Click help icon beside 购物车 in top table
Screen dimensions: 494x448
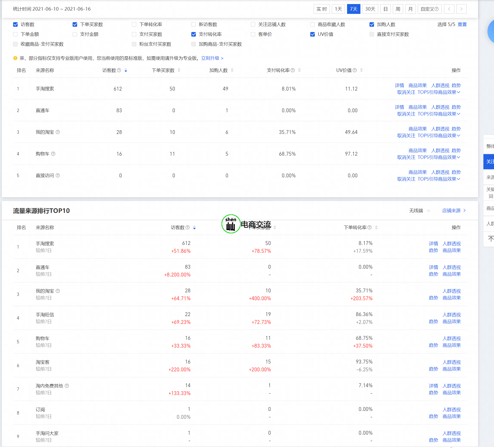coord(53,154)
